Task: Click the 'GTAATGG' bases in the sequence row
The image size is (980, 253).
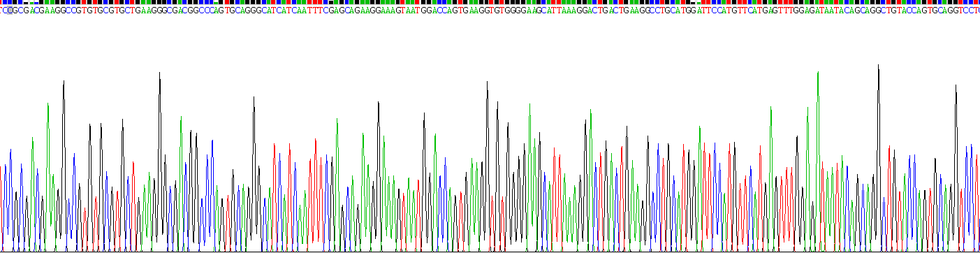Action: coord(414,10)
